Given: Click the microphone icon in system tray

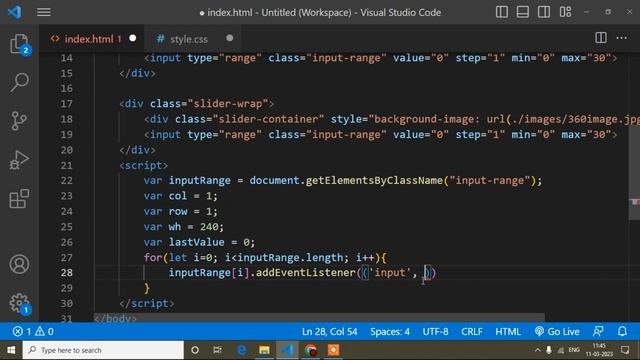Looking at the screenshot, I should (549, 350).
